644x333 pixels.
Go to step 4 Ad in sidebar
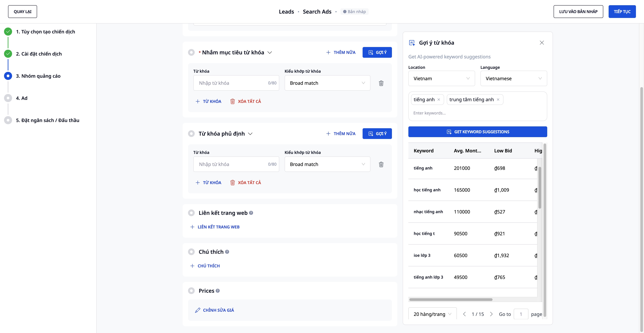[22, 98]
